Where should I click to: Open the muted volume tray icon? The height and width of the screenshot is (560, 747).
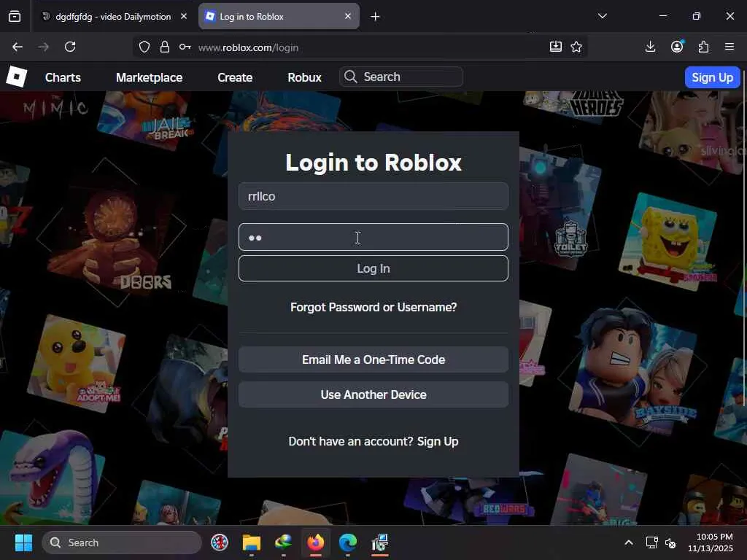670,542
